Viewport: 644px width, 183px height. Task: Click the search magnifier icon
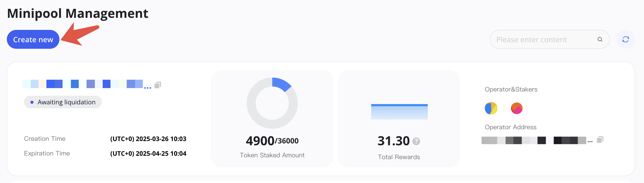pyautogui.click(x=600, y=39)
